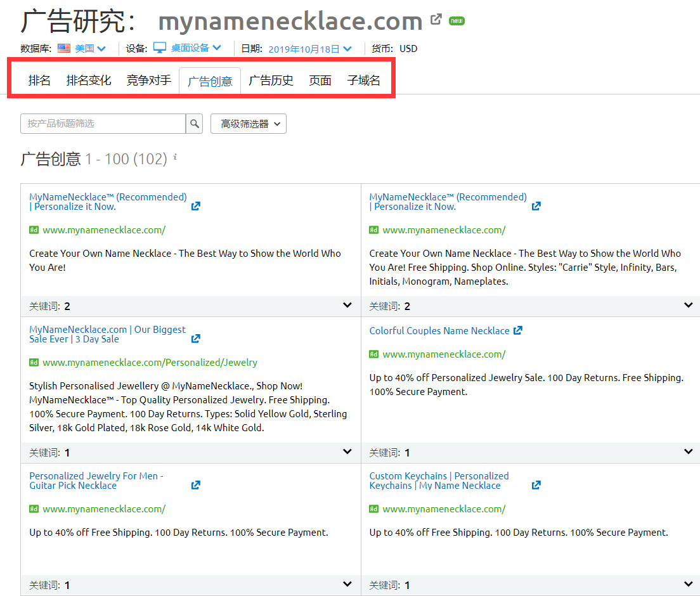Click the 按产品标题筛选 search input field
The image size is (700, 596).
tap(103, 124)
